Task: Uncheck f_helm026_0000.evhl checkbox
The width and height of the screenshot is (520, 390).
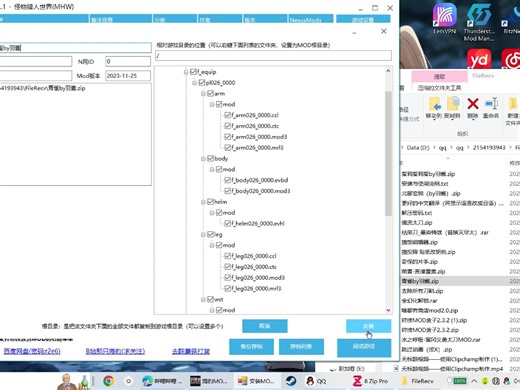Action: click(x=228, y=223)
